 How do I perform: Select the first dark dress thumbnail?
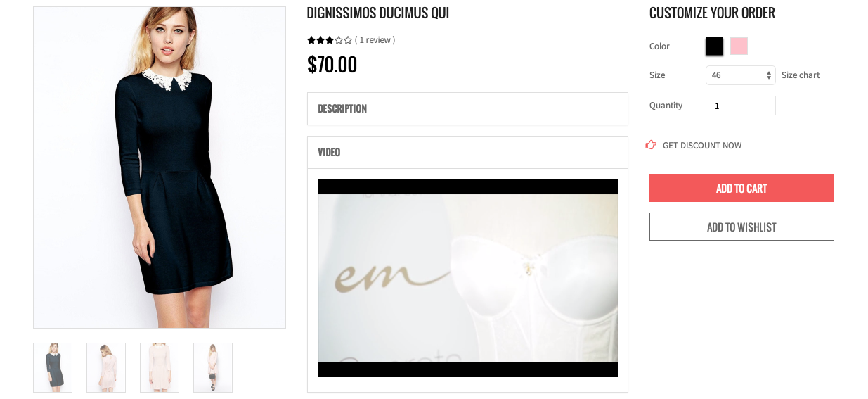tap(53, 367)
